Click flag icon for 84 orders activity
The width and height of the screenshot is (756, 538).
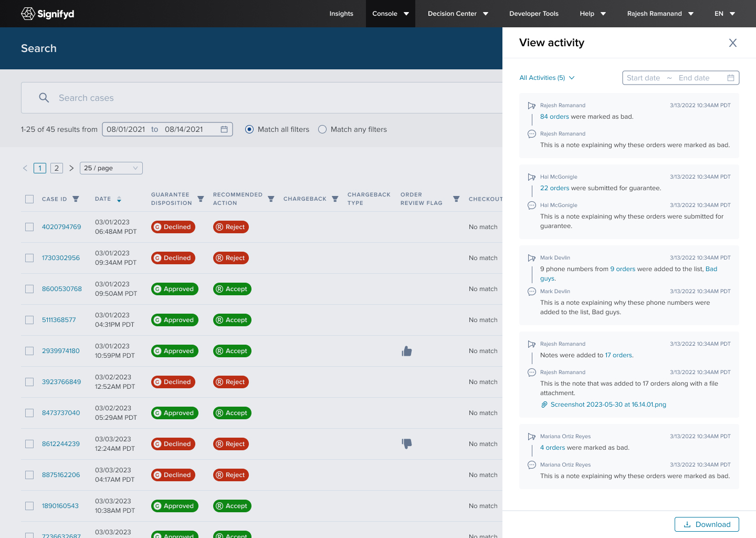[532, 106]
